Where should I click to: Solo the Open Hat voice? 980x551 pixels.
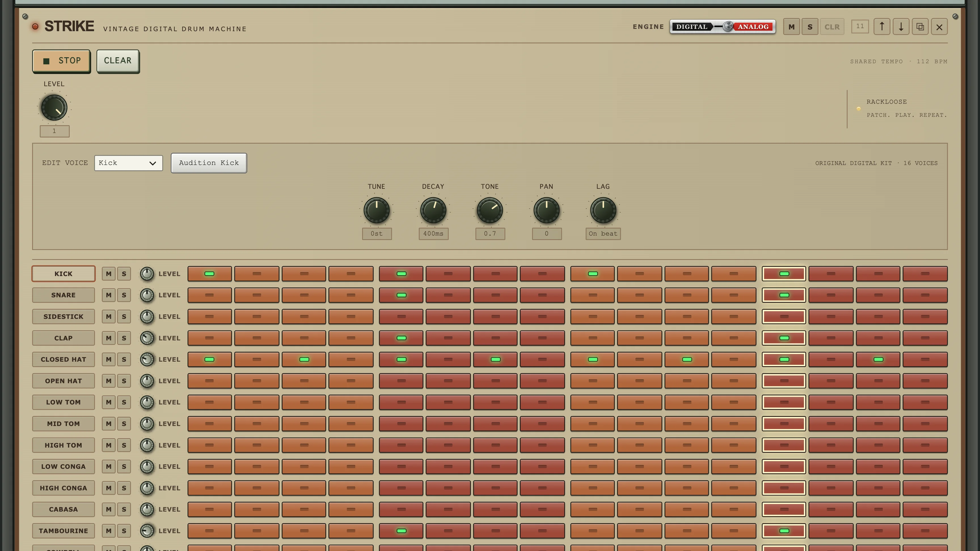click(124, 381)
